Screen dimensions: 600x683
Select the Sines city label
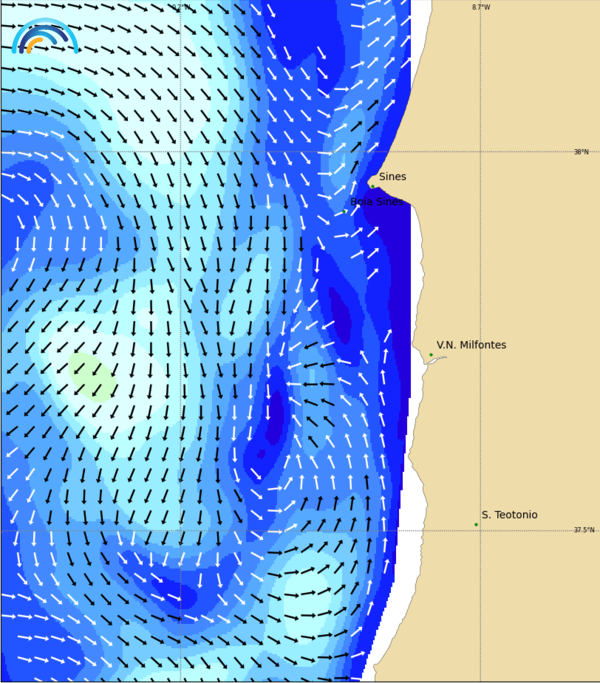(x=392, y=177)
